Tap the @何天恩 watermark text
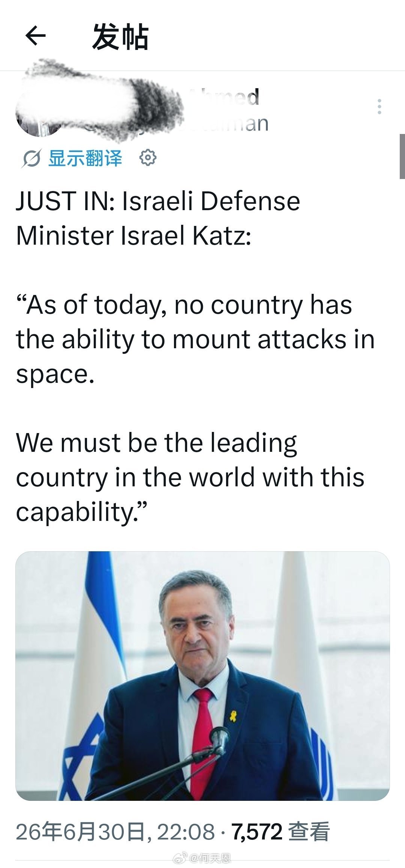 (211, 858)
